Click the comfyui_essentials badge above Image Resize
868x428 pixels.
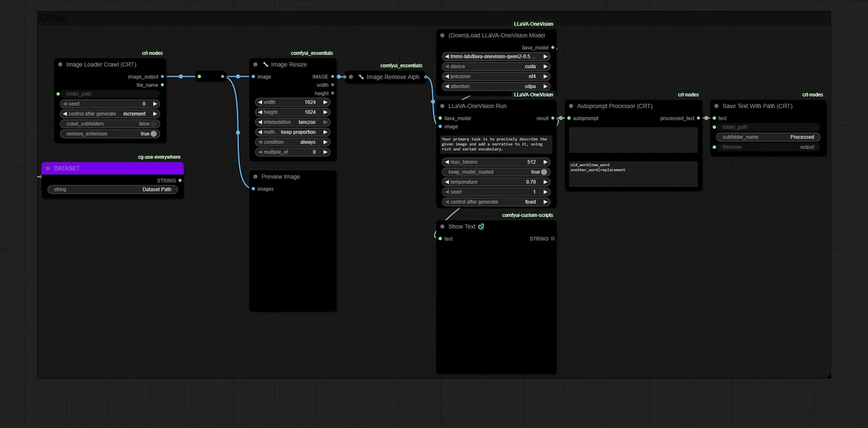[312, 53]
